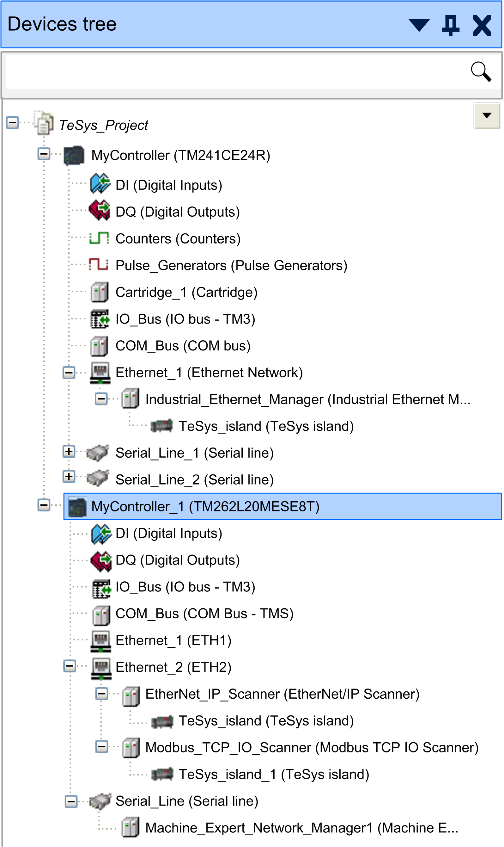Collapse the Industrial_Ethernet_Manager node
This screenshot has width=504, height=847.
tap(101, 399)
